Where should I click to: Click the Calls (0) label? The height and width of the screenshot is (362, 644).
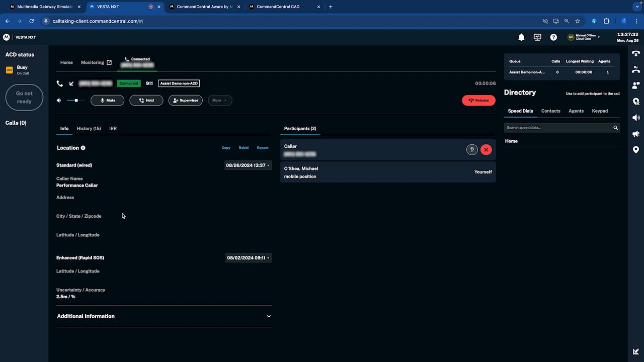click(16, 123)
